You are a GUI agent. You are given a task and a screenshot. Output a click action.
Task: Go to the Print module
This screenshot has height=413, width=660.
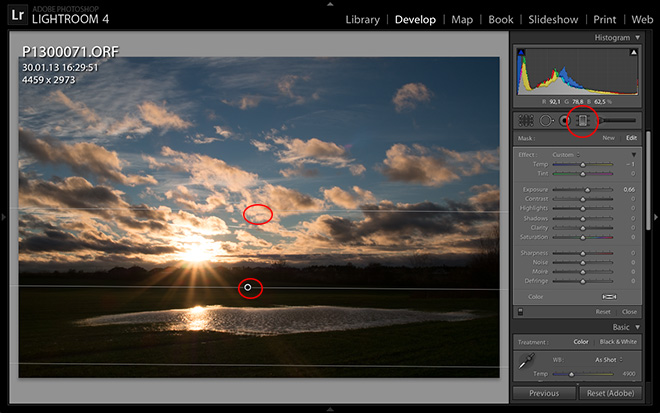(604, 20)
